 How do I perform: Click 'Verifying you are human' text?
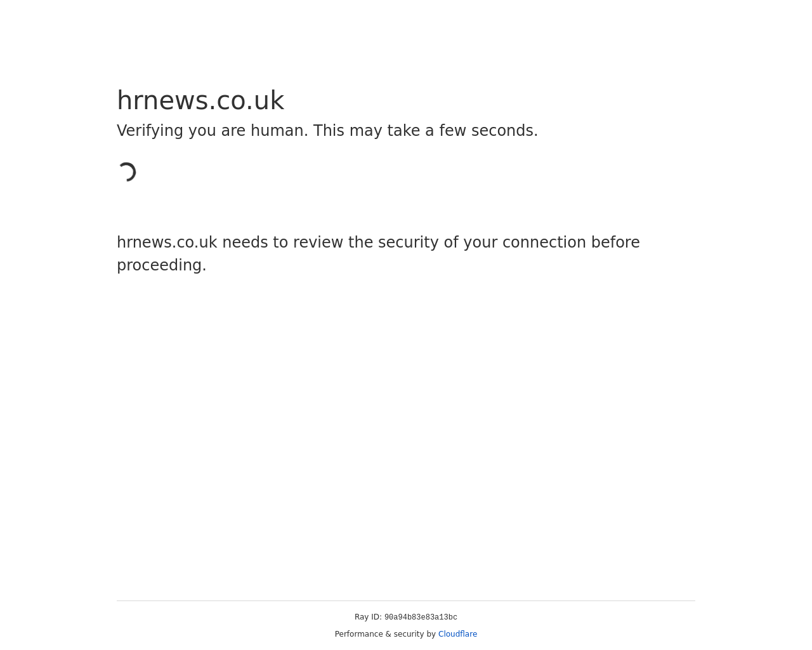[x=213, y=131]
